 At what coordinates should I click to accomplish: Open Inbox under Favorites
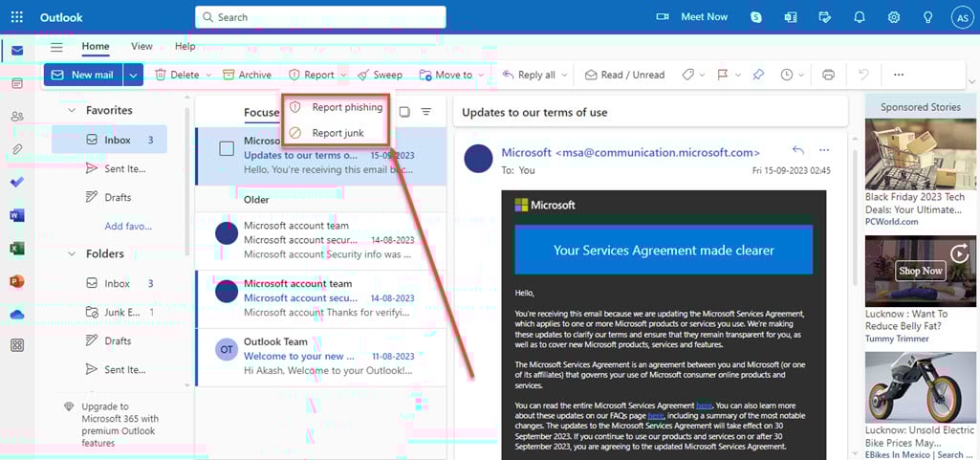(x=110, y=140)
